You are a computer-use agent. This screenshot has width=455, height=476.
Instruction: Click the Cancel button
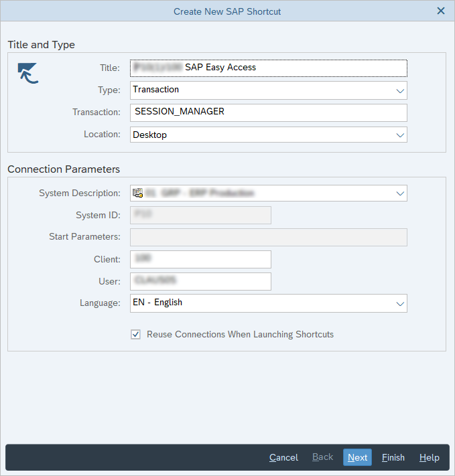coord(283,457)
